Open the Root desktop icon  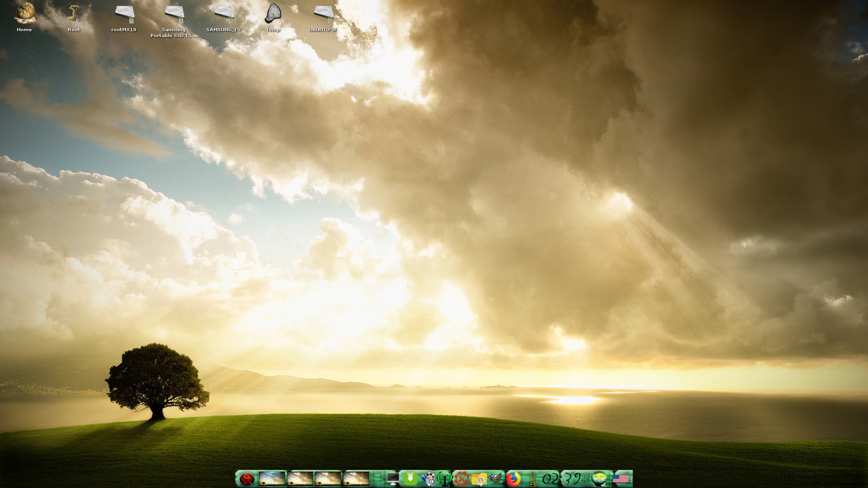coord(74,14)
